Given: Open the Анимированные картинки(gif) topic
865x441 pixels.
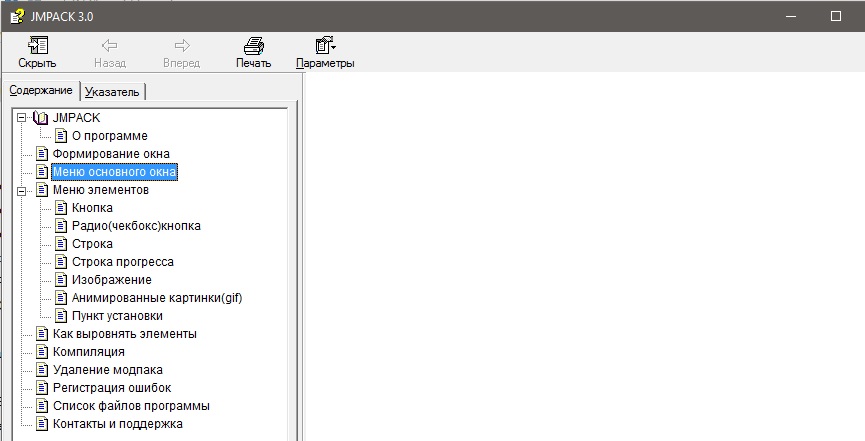Looking at the screenshot, I should tap(157, 298).
